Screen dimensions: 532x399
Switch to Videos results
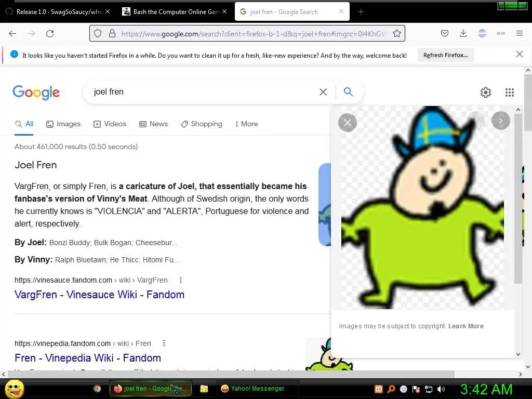click(110, 124)
